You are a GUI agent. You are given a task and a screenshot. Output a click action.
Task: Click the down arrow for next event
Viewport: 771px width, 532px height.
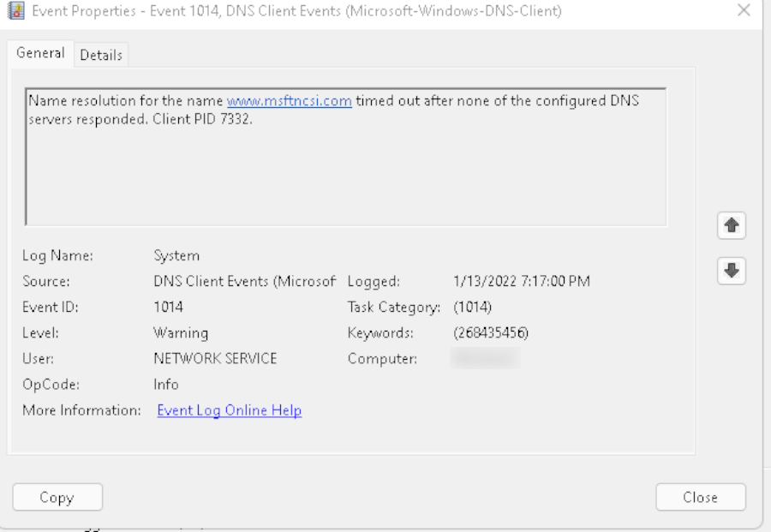coord(732,270)
